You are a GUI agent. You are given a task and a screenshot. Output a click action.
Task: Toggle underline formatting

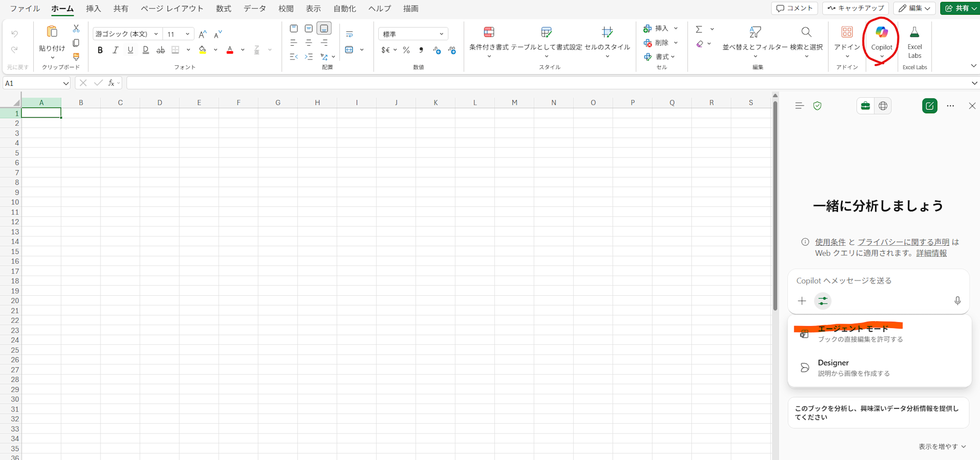click(130, 50)
